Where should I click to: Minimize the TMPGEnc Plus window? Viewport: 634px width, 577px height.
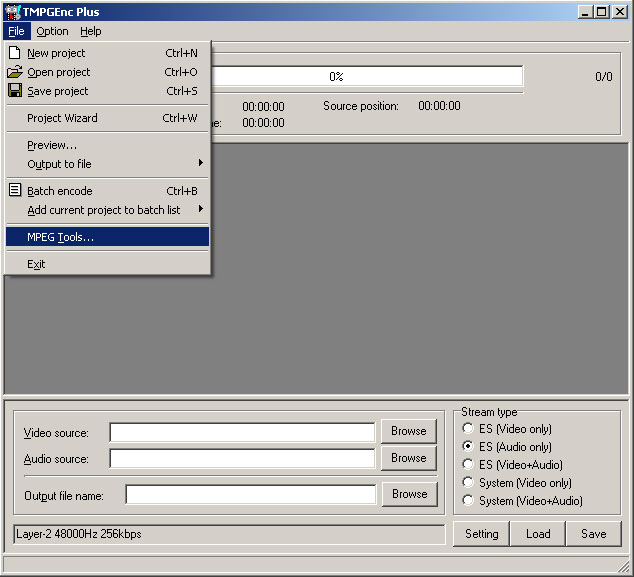click(585, 12)
